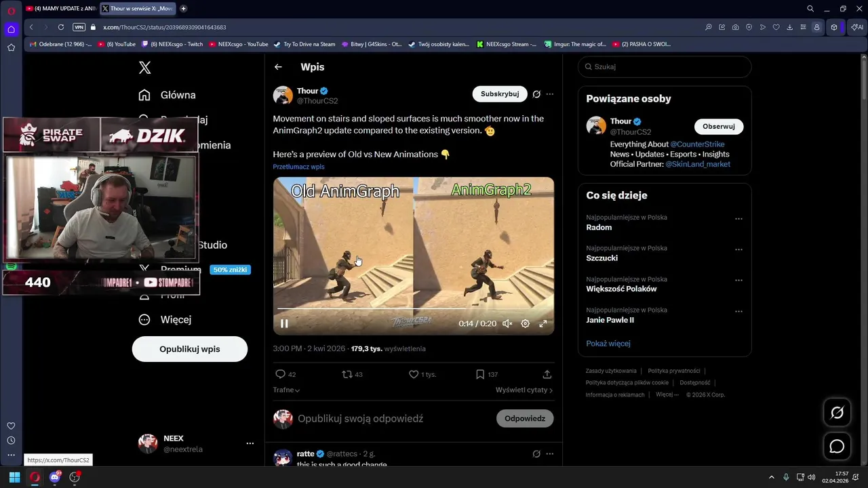Open Grok actions on ratte reply
Viewport: 868px width, 488px height.
pyautogui.click(x=536, y=453)
